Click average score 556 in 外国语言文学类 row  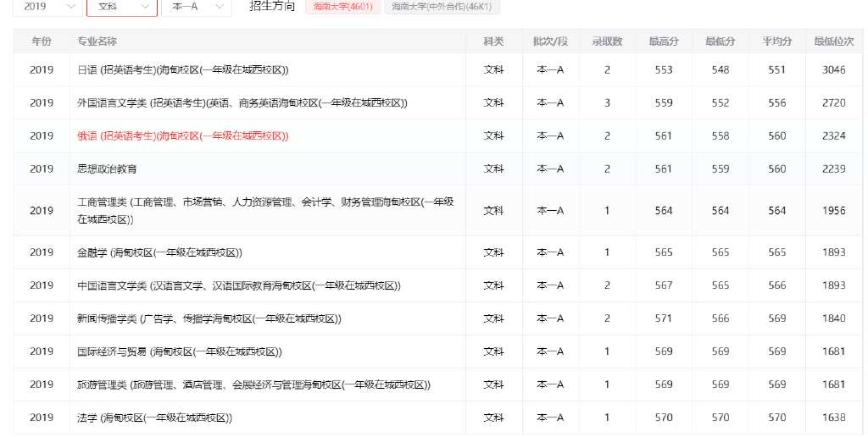pyautogui.click(x=777, y=102)
